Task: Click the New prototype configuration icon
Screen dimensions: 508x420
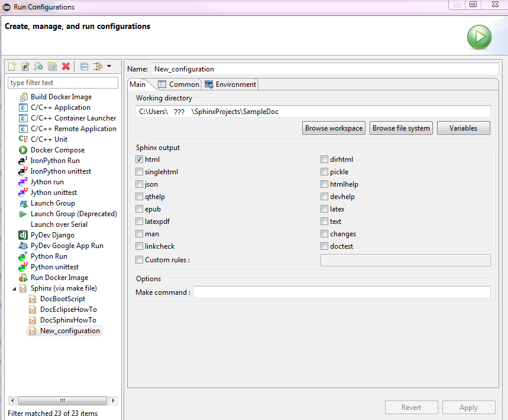Action: pos(25,67)
